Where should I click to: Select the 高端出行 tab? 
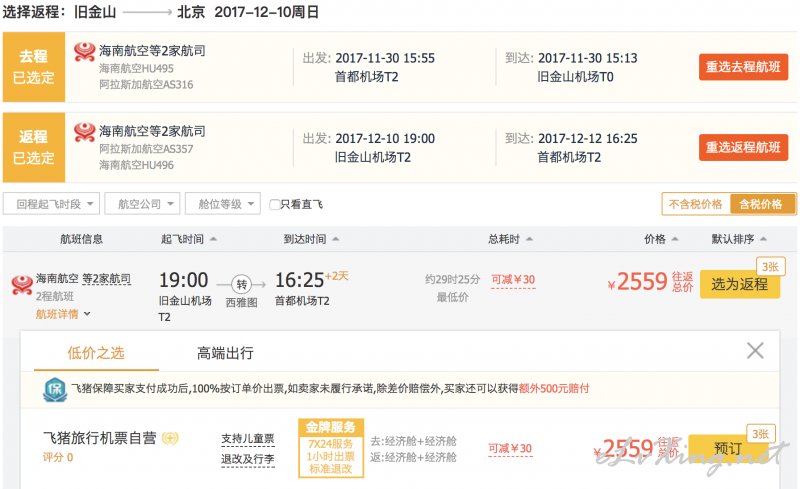(x=225, y=353)
